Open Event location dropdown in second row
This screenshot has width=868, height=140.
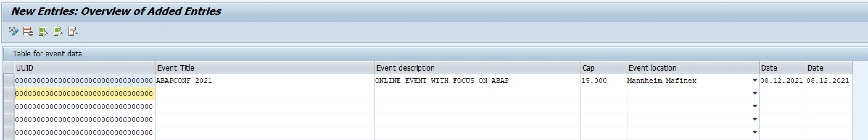754,93
